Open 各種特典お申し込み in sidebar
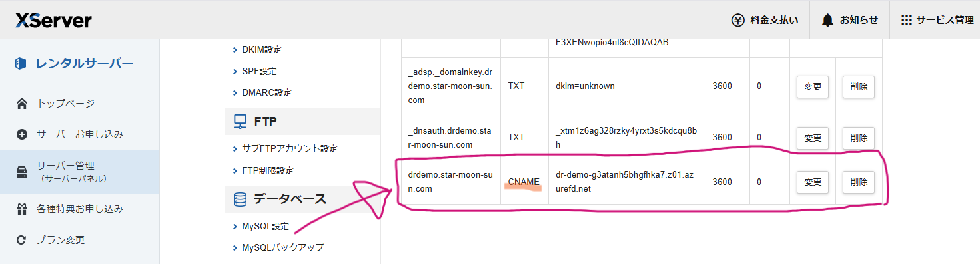Viewport: 980px width, 264px height. click(80, 209)
